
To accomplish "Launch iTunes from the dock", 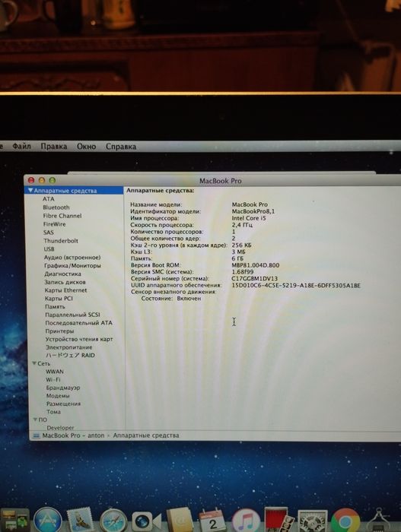I will tap(246, 521).
